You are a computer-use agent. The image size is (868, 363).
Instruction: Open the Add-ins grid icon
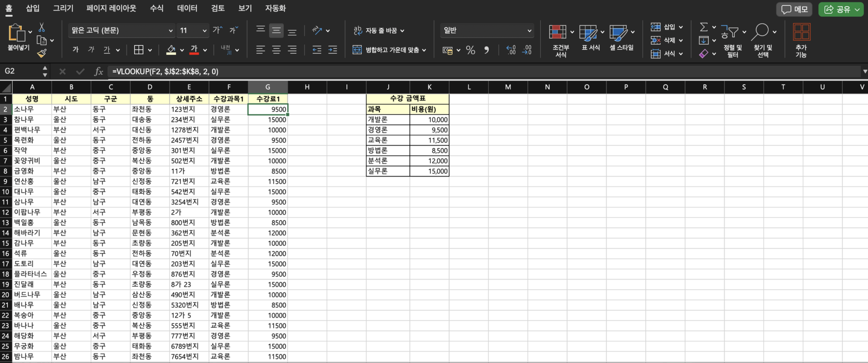click(x=801, y=32)
